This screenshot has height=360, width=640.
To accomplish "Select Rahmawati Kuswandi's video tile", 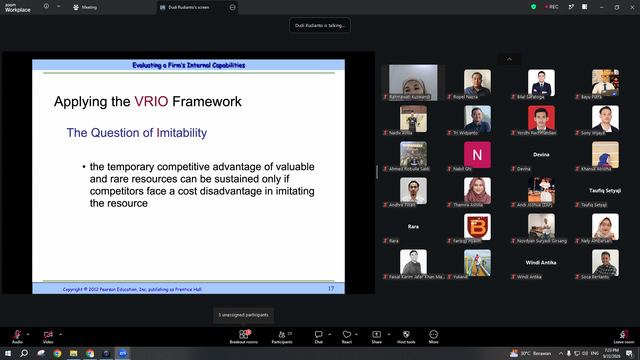I will [413, 82].
